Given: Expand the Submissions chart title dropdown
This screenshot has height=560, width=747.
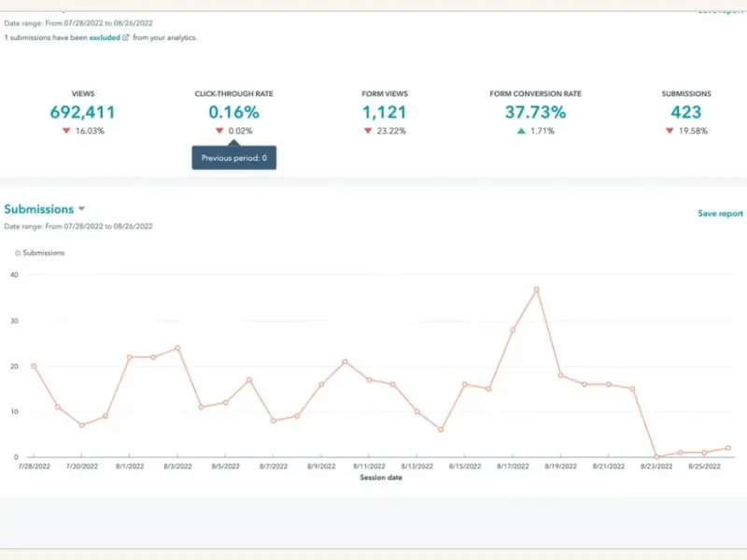Looking at the screenshot, I should (81, 209).
